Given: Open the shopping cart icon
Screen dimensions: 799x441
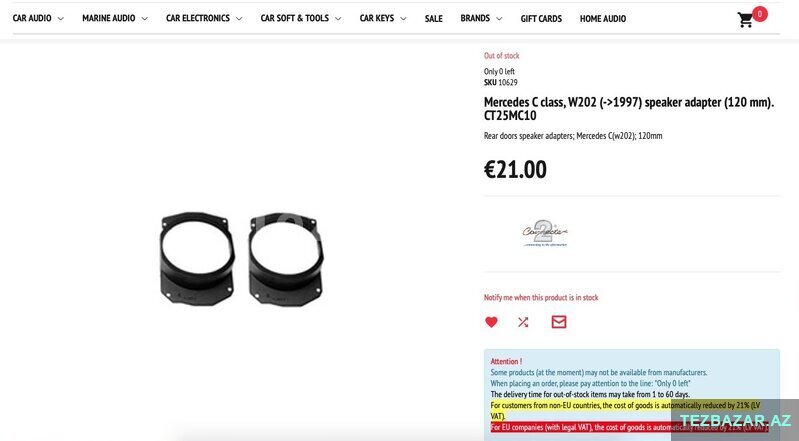Looking at the screenshot, I should point(745,20).
